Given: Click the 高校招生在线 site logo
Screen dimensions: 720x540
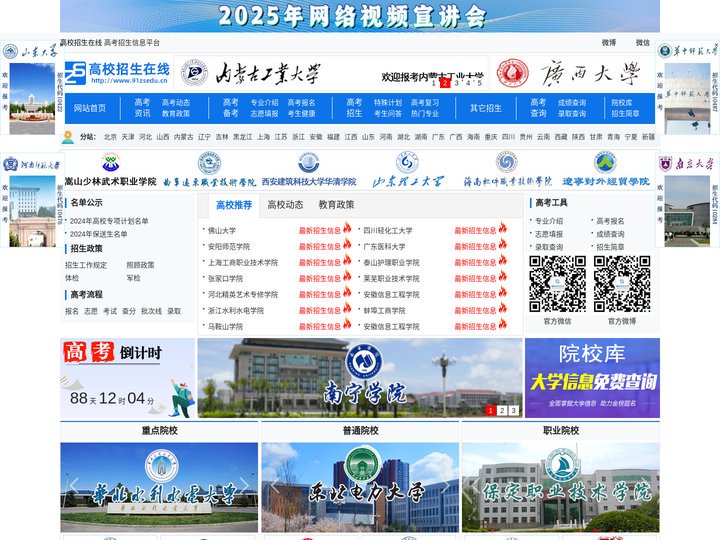Looking at the screenshot, I should pyautogui.click(x=117, y=73).
